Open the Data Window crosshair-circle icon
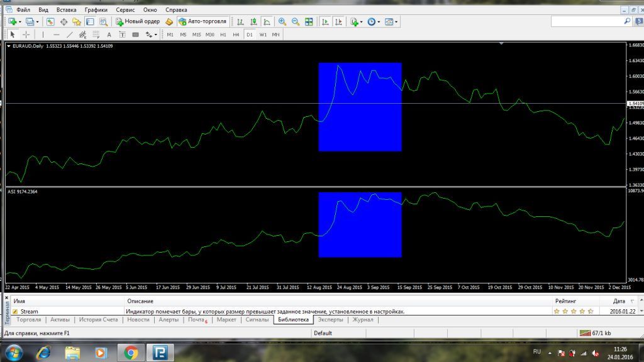Image resolution: width=644 pixels, height=362 pixels. point(64,22)
